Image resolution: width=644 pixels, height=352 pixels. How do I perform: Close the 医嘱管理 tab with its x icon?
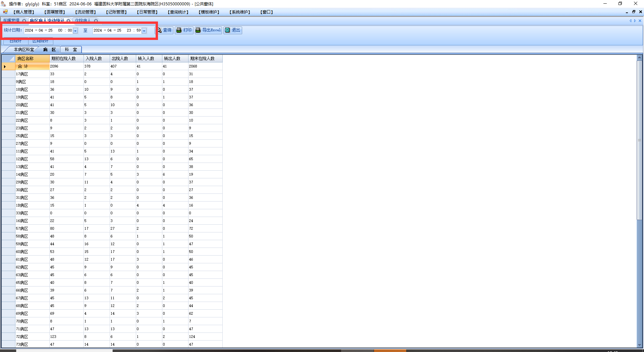24,20
